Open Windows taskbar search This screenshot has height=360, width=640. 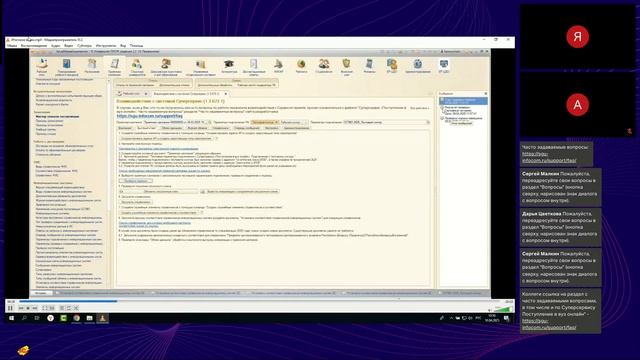24,318
